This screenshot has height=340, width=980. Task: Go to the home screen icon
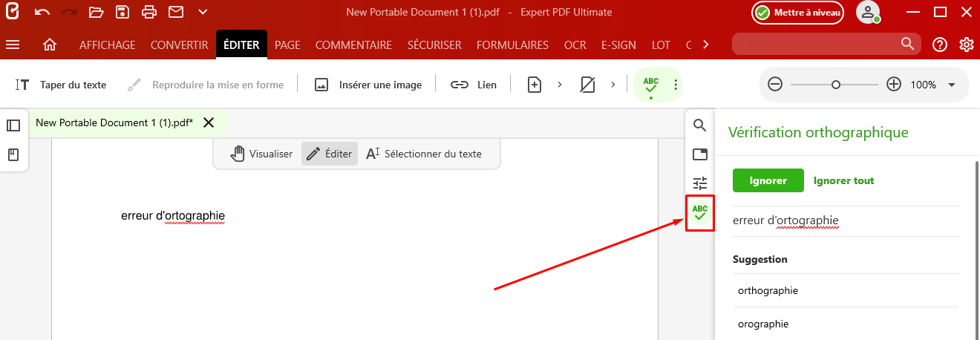(50, 45)
